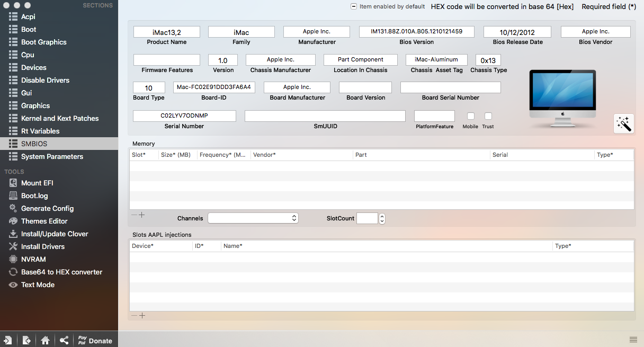Toggle Item enabled by default checkbox

tap(354, 6)
